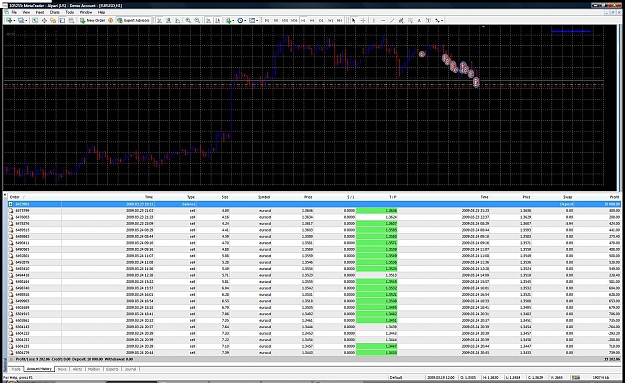Select the text tool
This screenshot has height=383, width=625.
419,20
